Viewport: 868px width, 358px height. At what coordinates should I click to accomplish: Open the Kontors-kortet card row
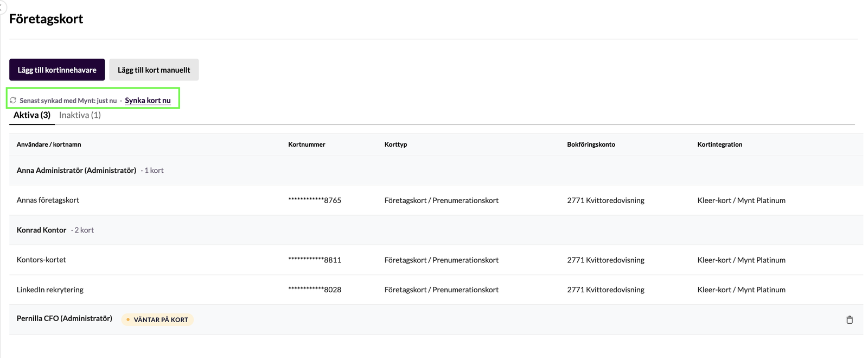click(436, 260)
